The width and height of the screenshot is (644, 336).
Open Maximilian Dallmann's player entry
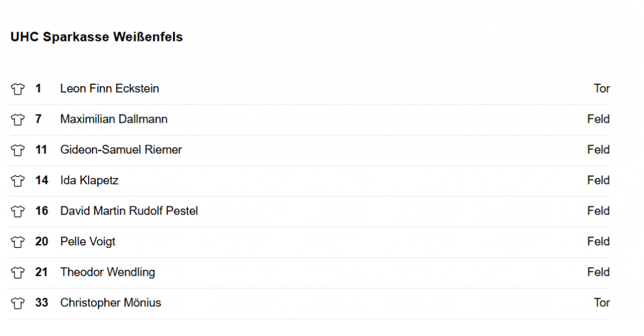pyautogui.click(x=114, y=119)
